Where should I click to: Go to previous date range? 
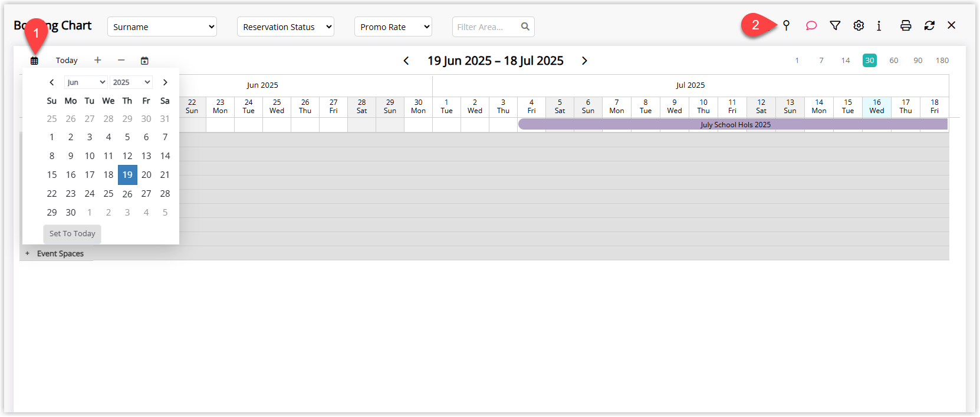[x=406, y=61]
